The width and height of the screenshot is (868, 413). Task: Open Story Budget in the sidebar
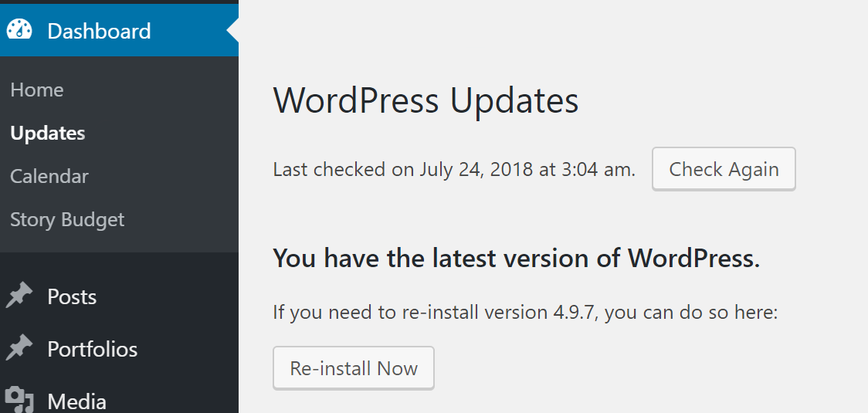tap(67, 220)
